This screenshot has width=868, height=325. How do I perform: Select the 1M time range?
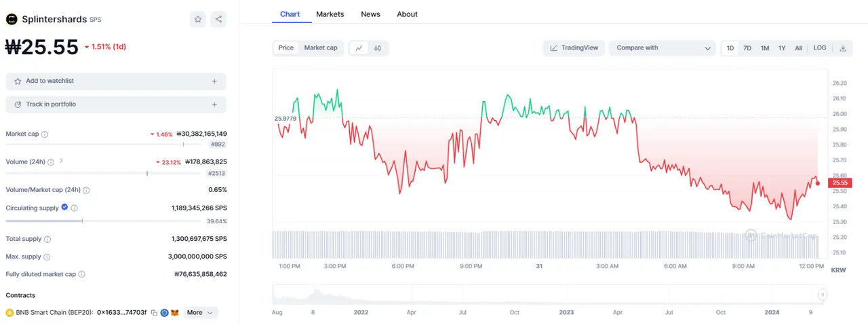click(x=765, y=48)
